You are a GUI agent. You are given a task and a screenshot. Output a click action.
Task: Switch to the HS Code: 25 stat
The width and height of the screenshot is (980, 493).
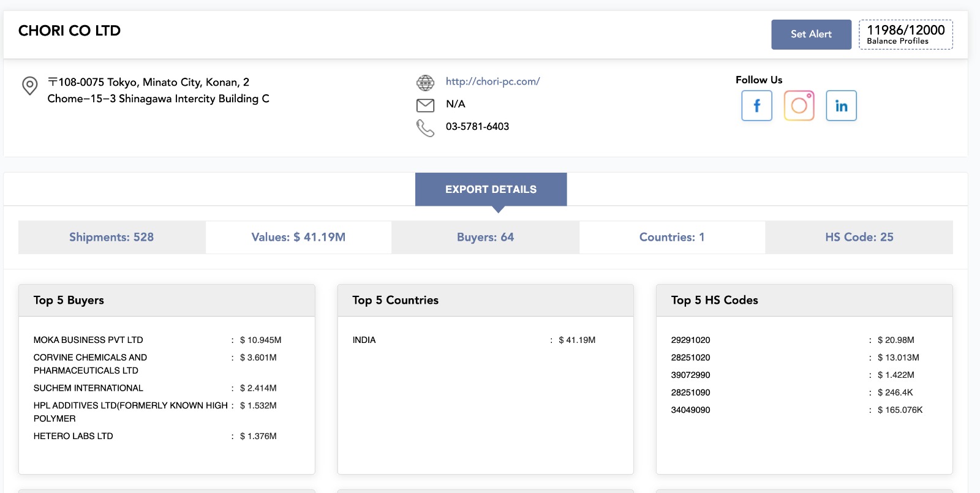pyautogui.click(x=859, y=237)
